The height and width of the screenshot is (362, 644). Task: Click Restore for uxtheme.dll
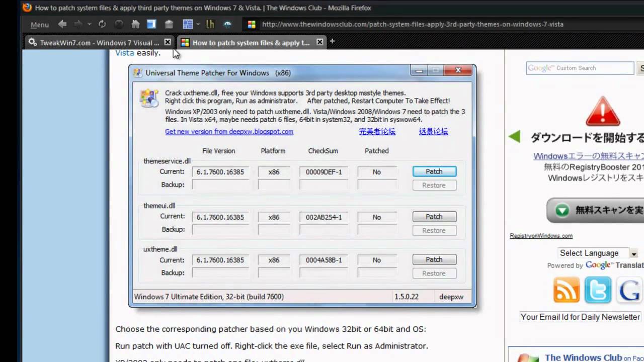434,273
